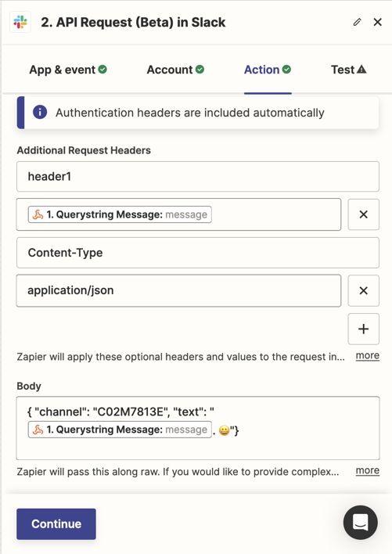Expand headers help text with more link
The width and height of the screenshot is (392, 554).
tap(368, 355)
